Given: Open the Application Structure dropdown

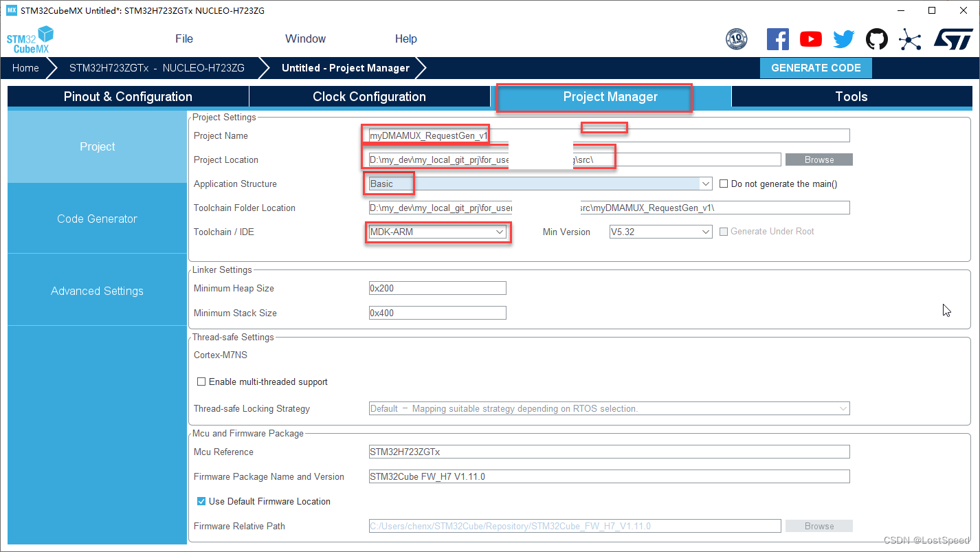Looking at the screenshot, I should click(x=540, y=184).
